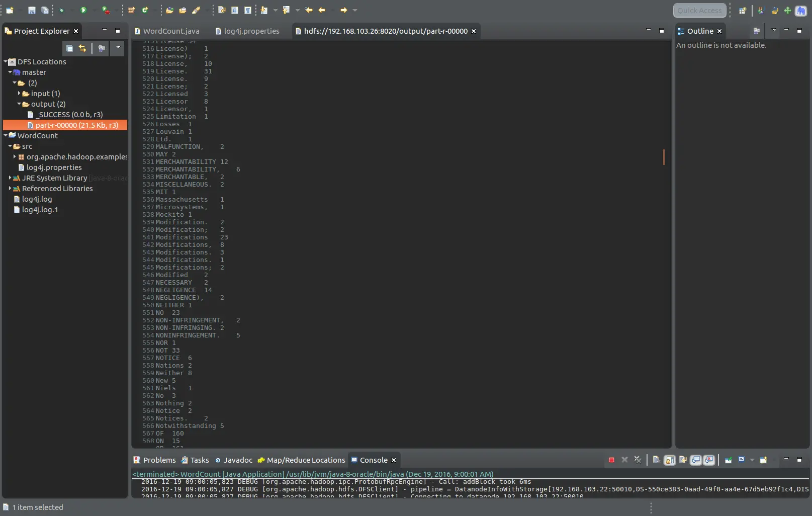Switch to the PyDev python perspective
Viewport: 812px width, 516px height.
click(x=775, y=10)
